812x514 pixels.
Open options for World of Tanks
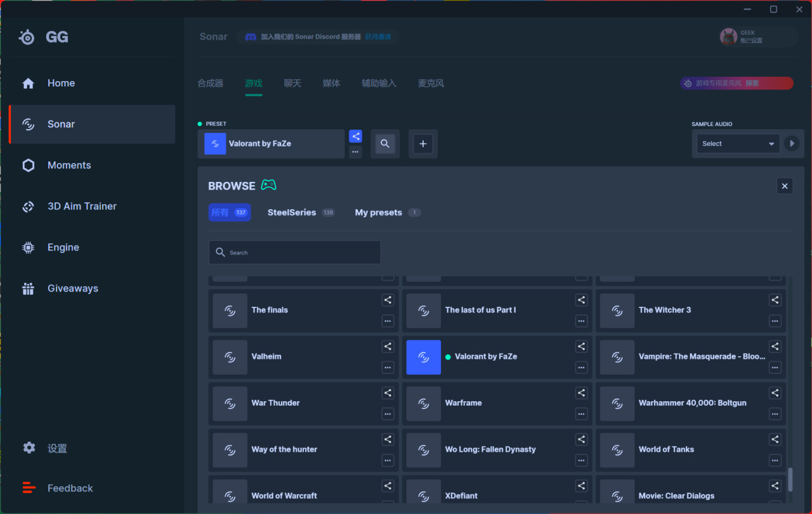point(775,460)
